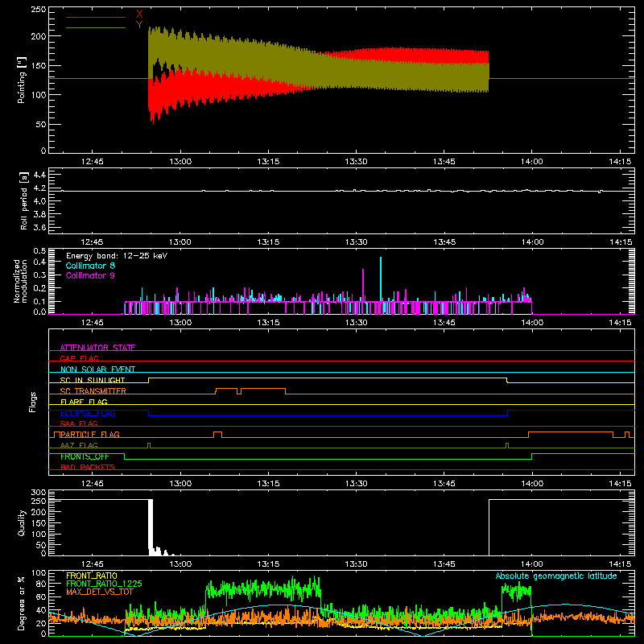Select the olive 'Y' legend label
The height and width of the screenshot is (644, 644).
[139, 25]
